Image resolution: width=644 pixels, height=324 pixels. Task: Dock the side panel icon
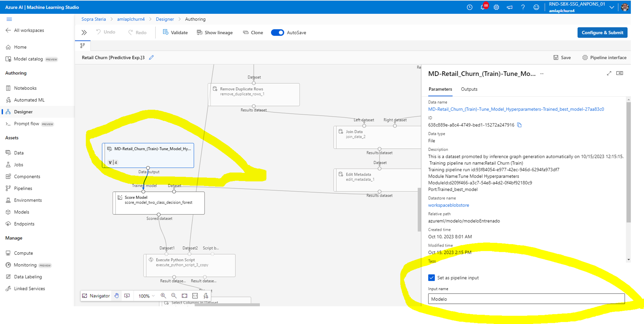[620, 73]
